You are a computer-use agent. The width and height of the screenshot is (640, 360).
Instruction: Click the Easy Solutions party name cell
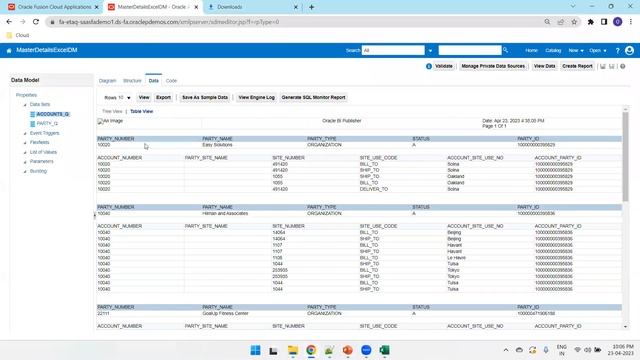pyautogui.click(x=217, y=145)
